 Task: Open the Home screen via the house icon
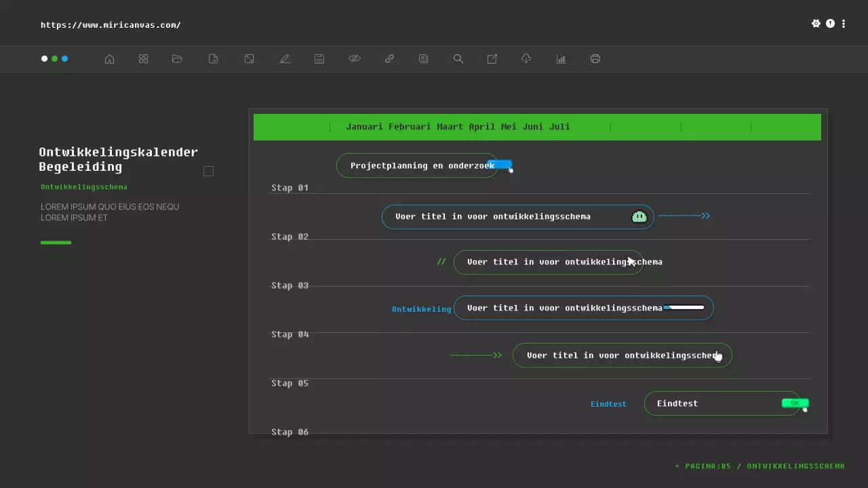coord(109,58)
